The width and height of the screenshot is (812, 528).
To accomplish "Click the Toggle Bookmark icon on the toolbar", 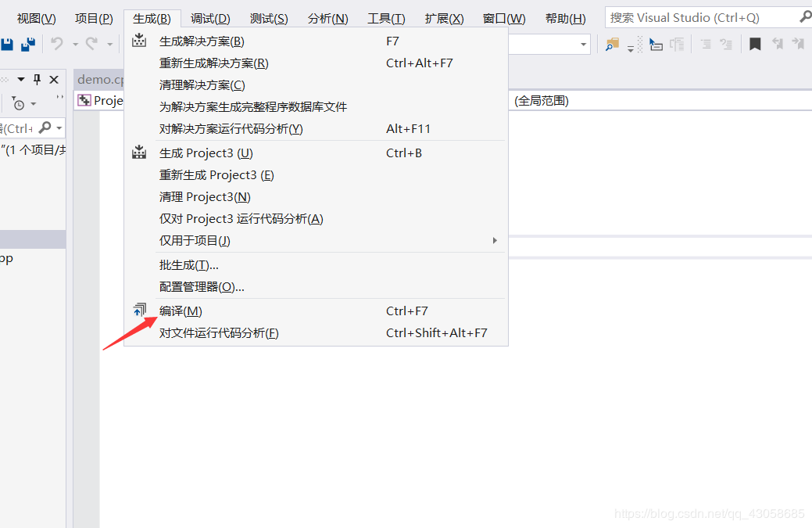I will (755, 44).
